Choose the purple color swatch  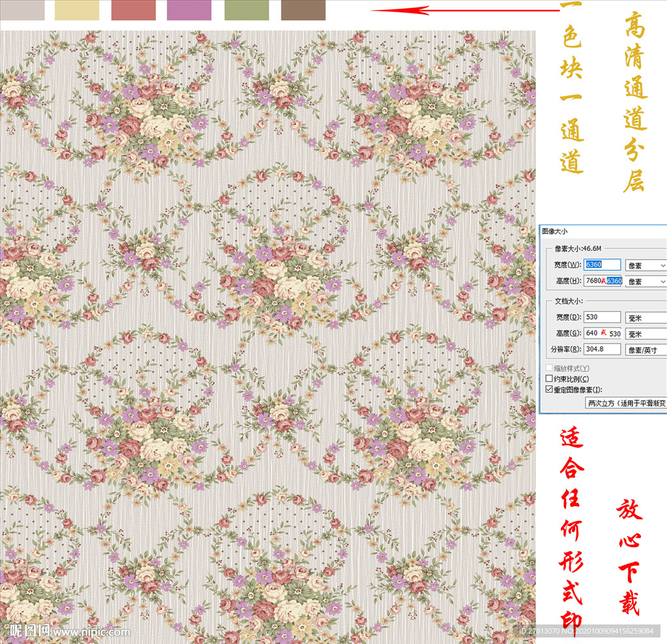click(190, 10)
